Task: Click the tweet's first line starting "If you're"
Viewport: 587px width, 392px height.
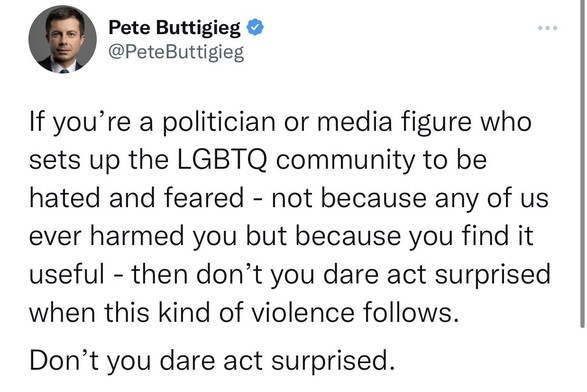Action: coord(280,122)
